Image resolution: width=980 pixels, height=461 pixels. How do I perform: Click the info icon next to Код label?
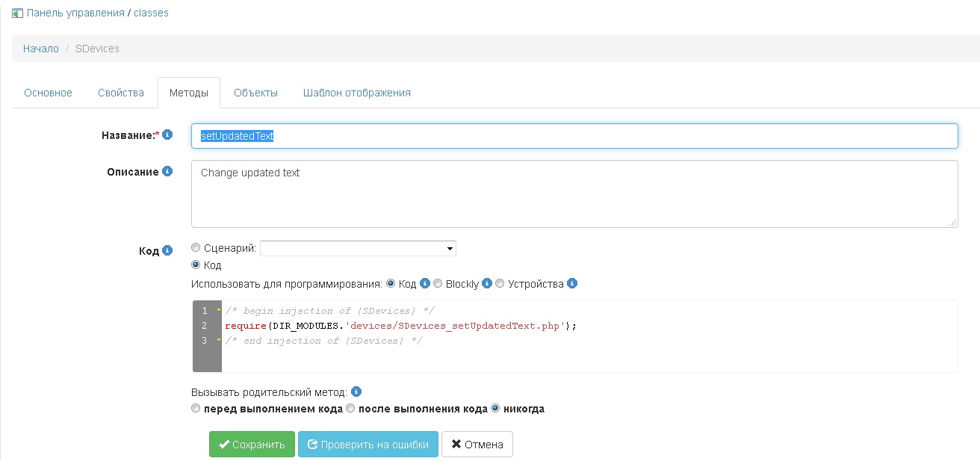coord(167,250)
